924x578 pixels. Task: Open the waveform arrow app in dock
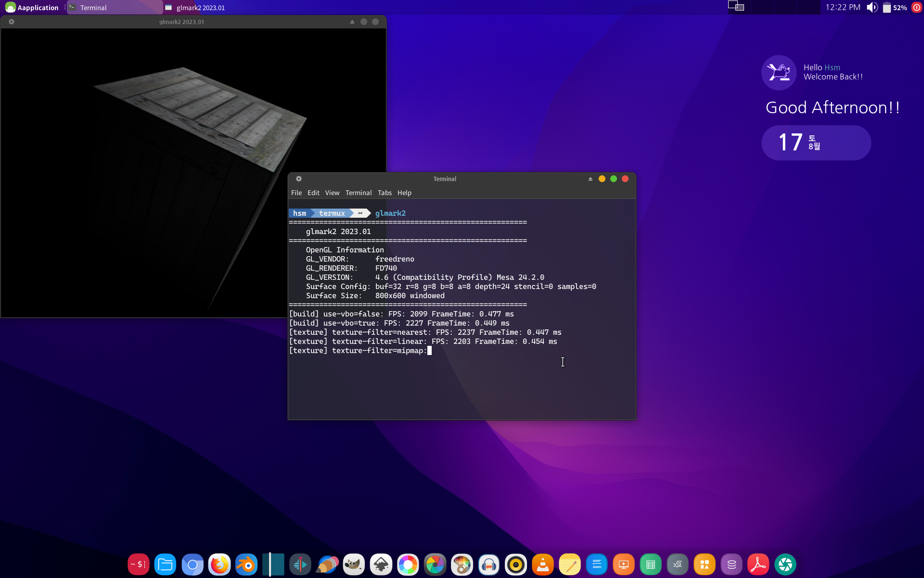[x=300, y=565]
